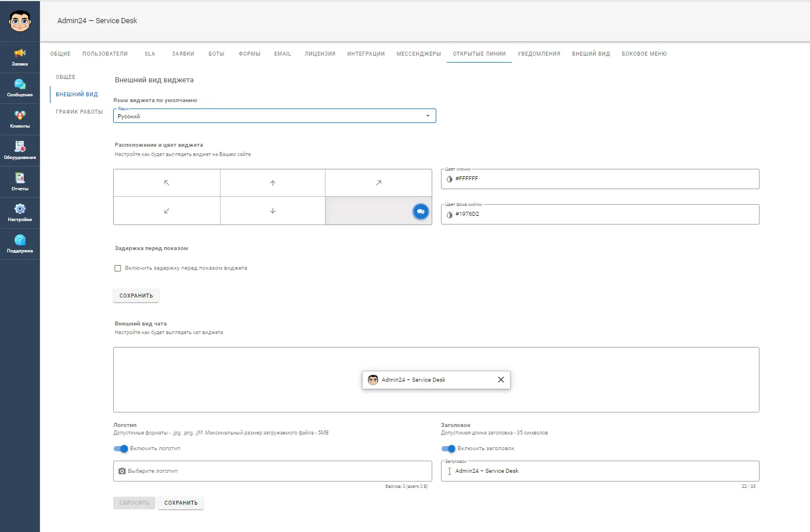Go to Клиенты in the sidebar

[20, 120]
